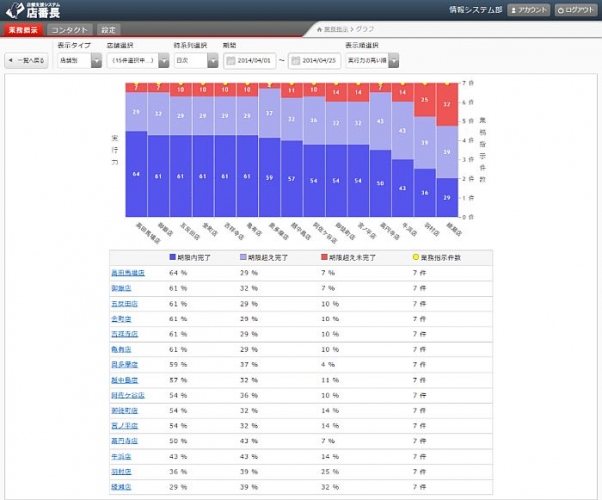The width and height of the screenshot is (602, 500).
Task: Switch to the 設定 tab
Action: 108,30
